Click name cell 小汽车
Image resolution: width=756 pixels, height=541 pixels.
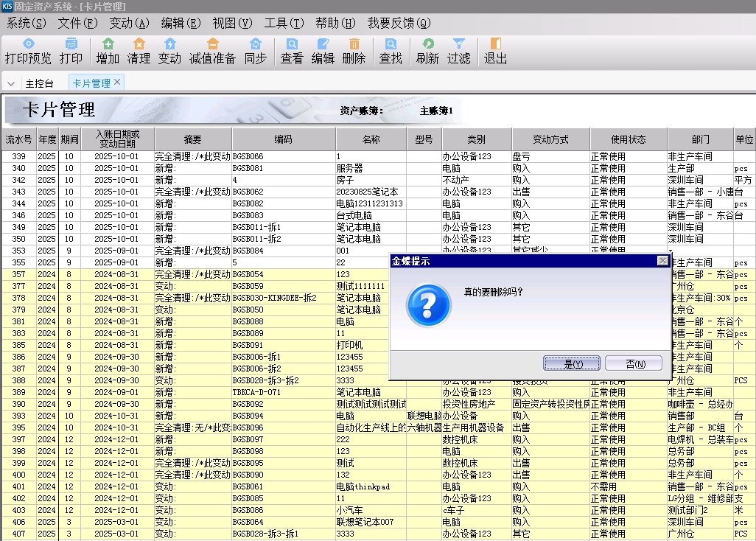click(x=371, y=511)
